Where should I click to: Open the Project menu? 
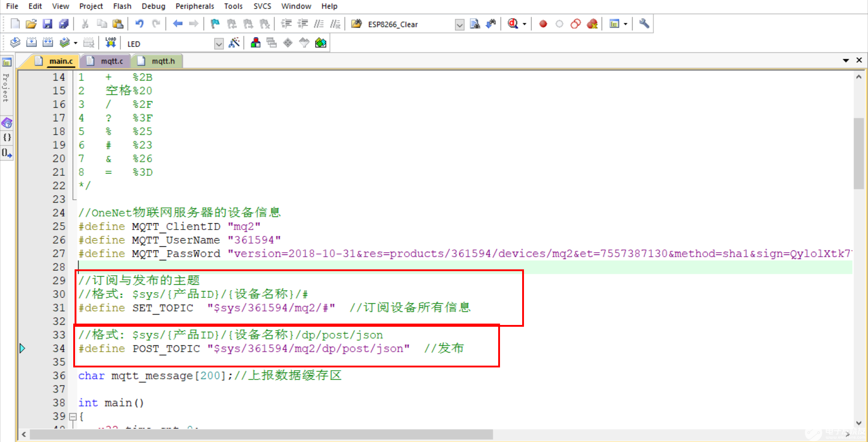91,6
